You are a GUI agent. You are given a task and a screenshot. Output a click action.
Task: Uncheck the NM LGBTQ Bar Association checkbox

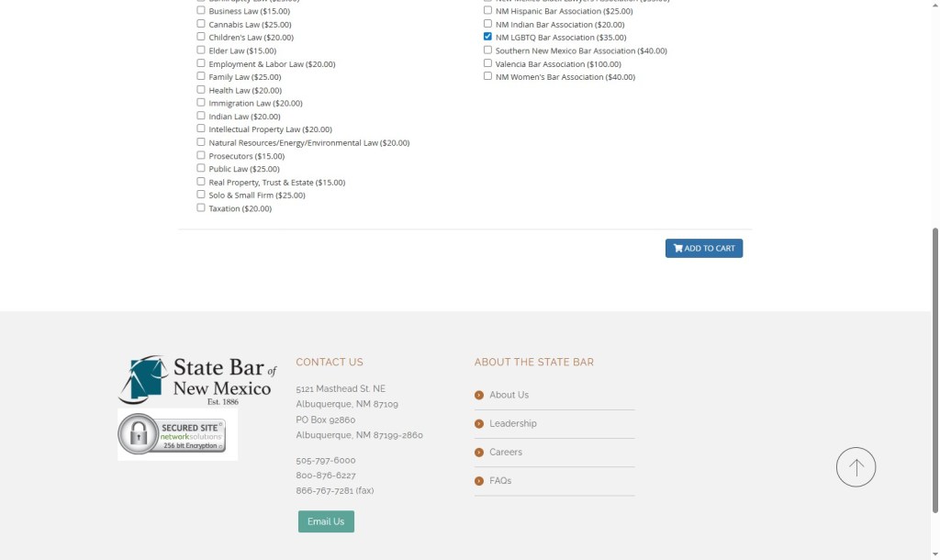coord(488,38)
